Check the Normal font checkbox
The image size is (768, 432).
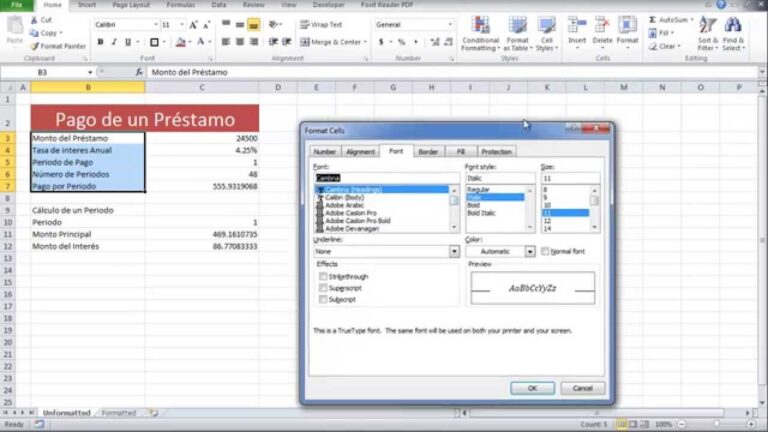[x=545, y=251]
